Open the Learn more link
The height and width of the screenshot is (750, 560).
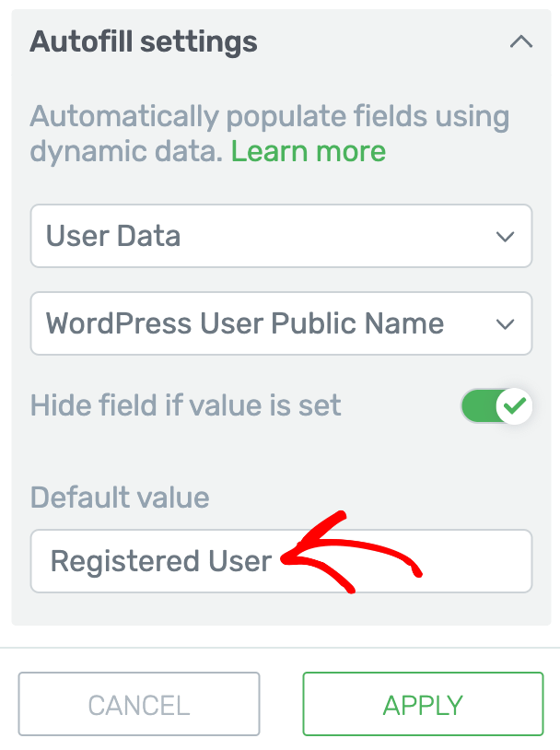pyautogui.click(x=309, y=152)
